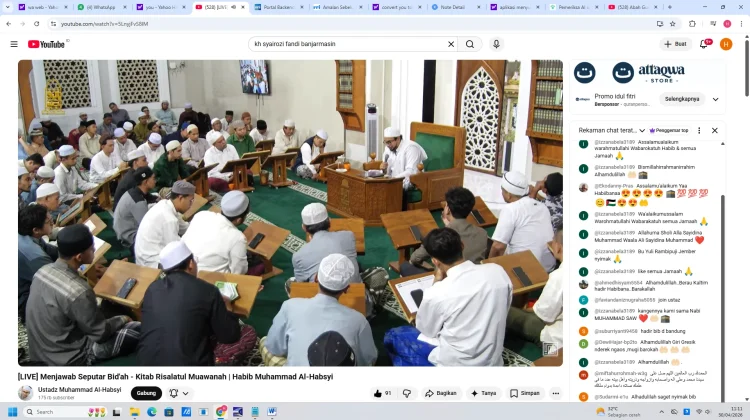This screenshot has height=420, width=750.
Task: Click the chat message 'hadir bib d bandung'
Action: (662, 331)
